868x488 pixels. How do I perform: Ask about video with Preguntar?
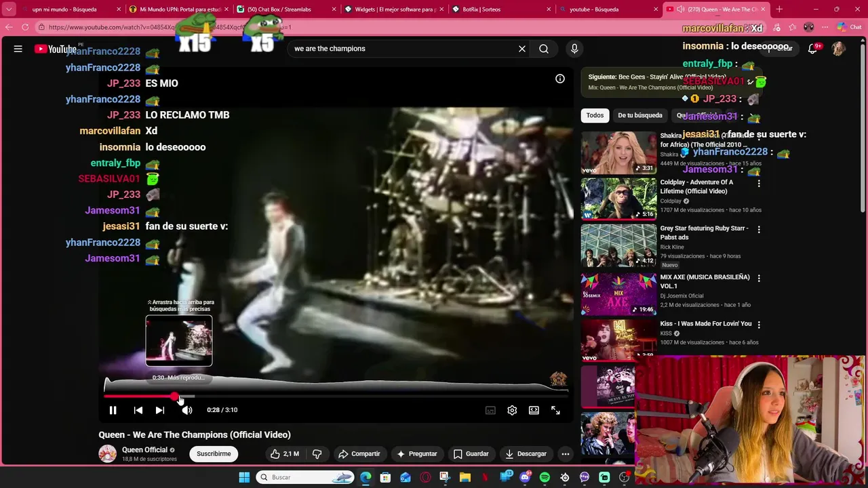click(416, 453)
